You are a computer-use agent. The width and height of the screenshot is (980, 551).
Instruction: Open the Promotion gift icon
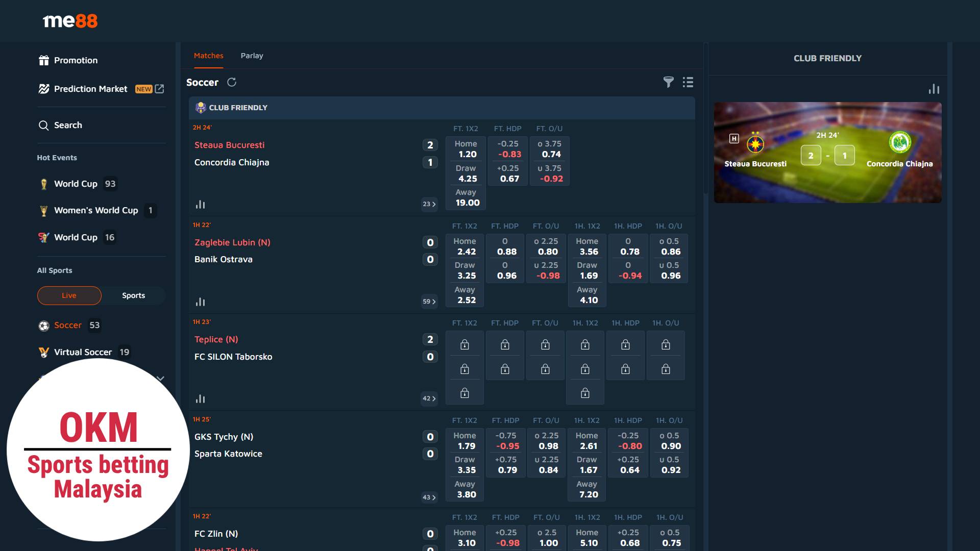pyautogui.click(x=44, y=60)
